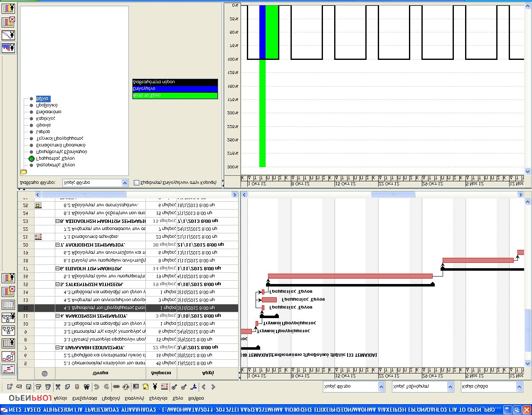Click the Cut scissors icon
The width and height of the screenshot is (532, 415).
(58, 387)
